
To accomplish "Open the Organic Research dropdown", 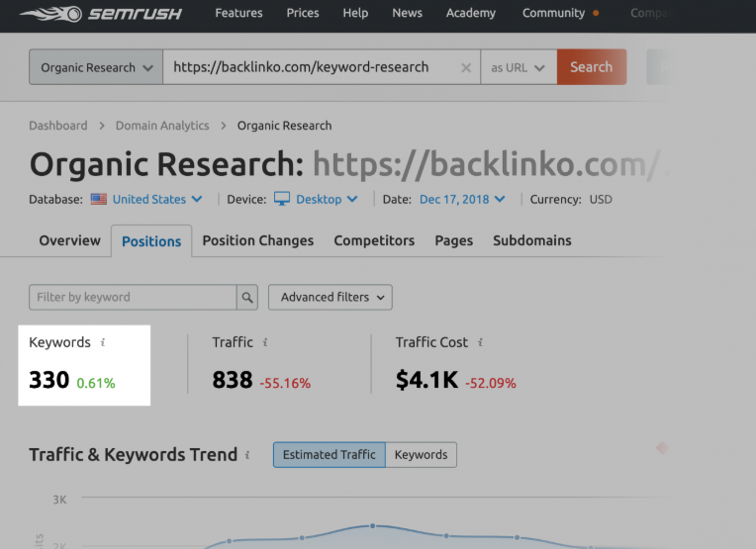I will [96, 67].
